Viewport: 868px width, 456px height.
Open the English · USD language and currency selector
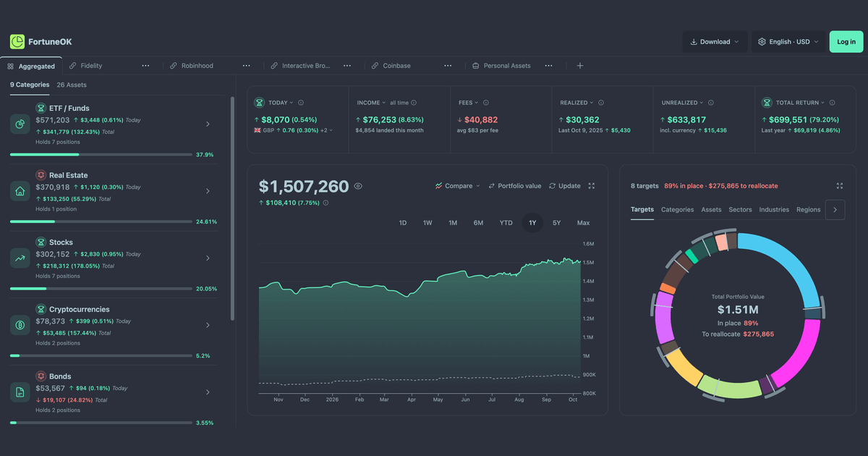coord(788,42)
